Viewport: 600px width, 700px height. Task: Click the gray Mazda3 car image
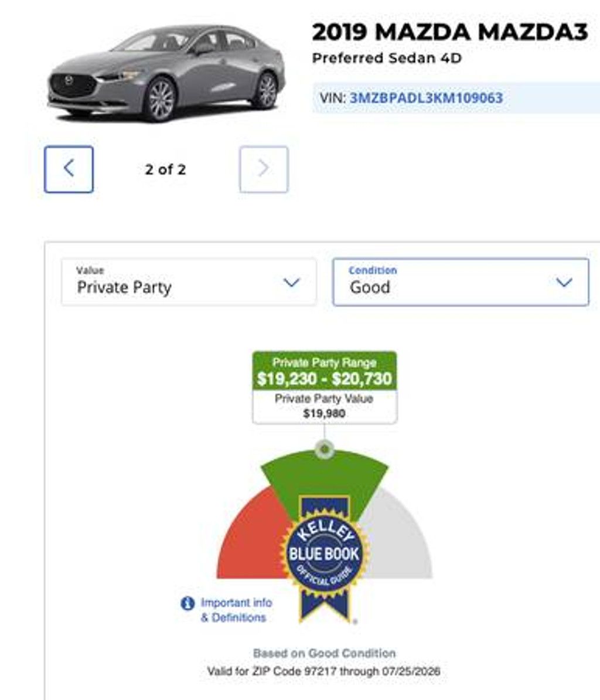(x=166, y=73)
